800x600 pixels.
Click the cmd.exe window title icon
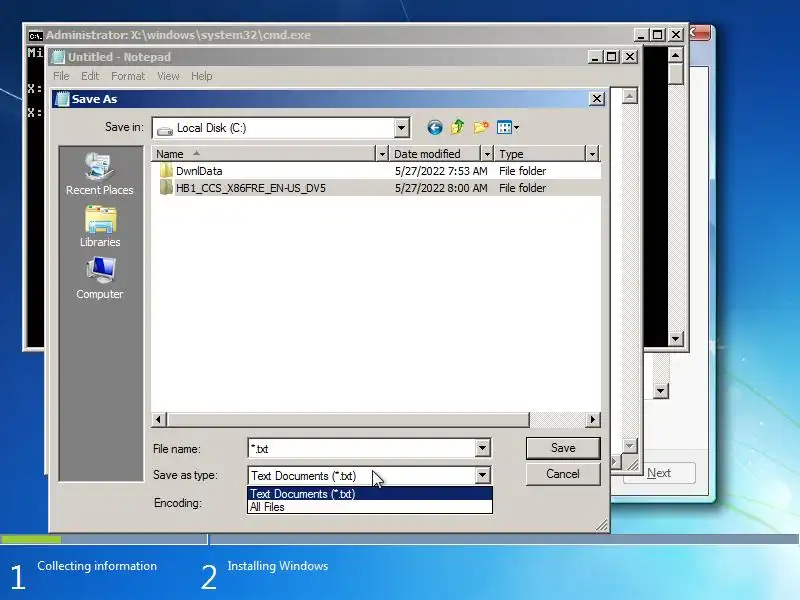coord(35,35)
